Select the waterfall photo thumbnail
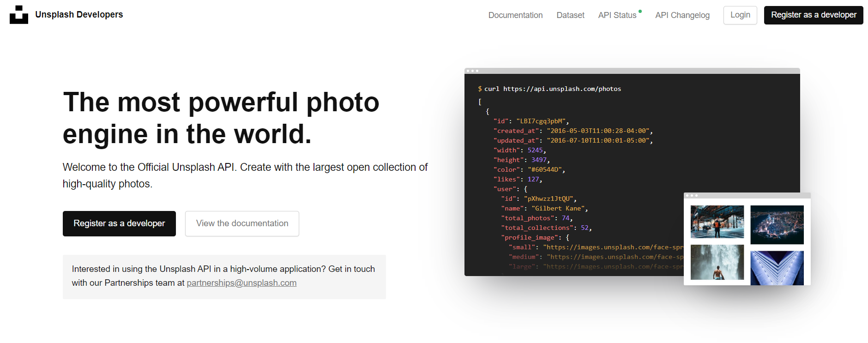 717,262
